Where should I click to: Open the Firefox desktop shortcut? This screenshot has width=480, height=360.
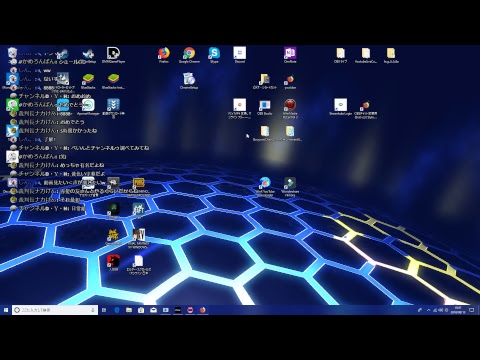pyautogui.click(x=164, y=54)
